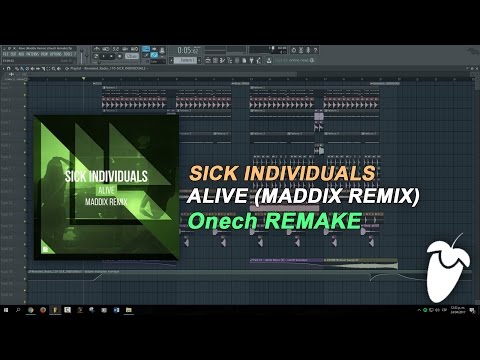Select the Playlist draw pencil tool
Image resolution: width=480 pixels, height=360 pixels.
[17, 69]
